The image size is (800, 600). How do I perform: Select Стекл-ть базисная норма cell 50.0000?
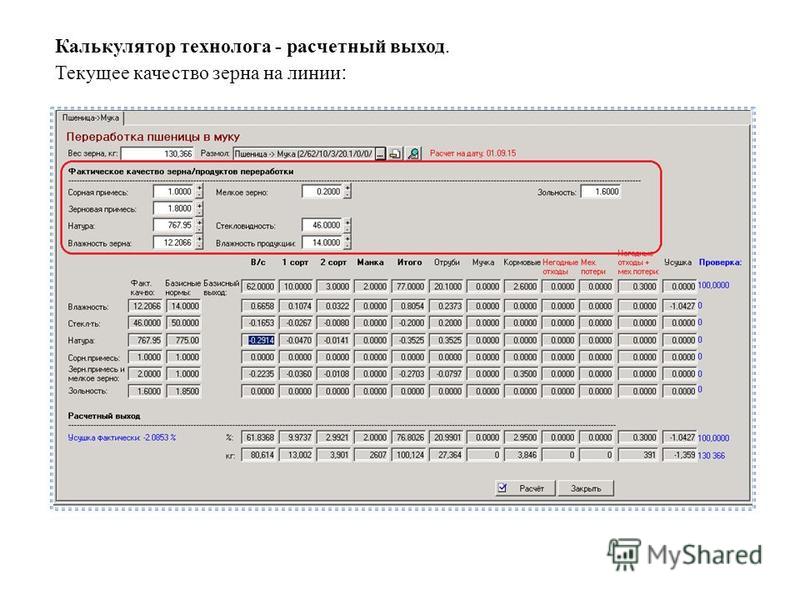[184, 323]
